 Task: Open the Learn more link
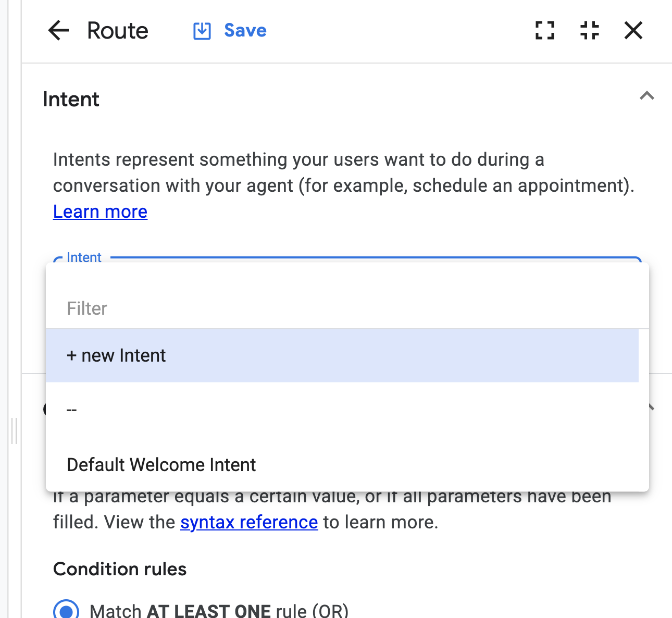[x=100, y=212]
